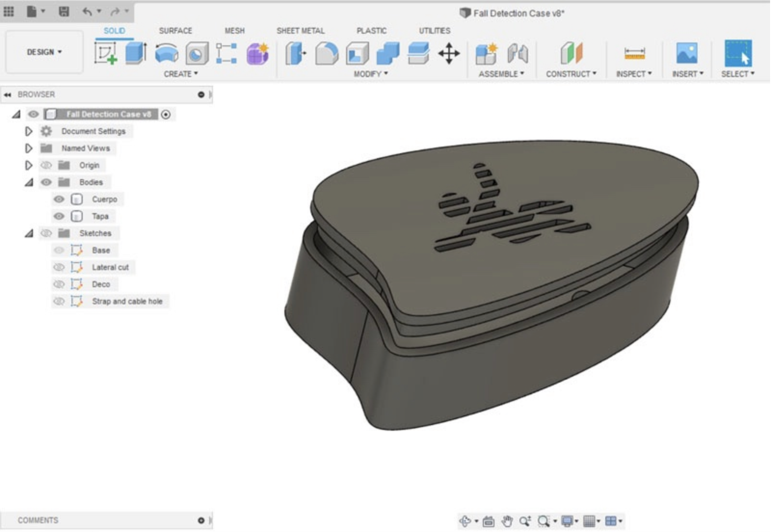This screenshot has width=772, height=532.
Task: Open the Shell tool
Action: click(x=357, y=53)
